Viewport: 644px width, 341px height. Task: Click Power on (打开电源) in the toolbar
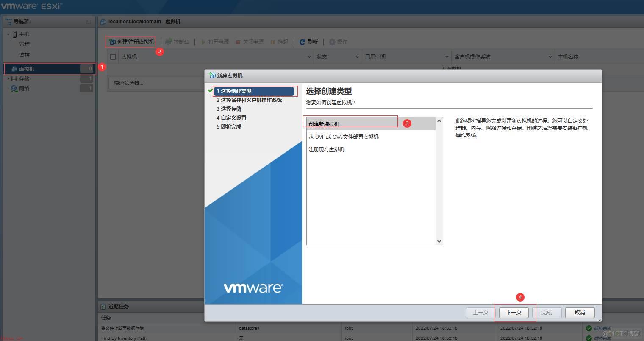point(214,42)
